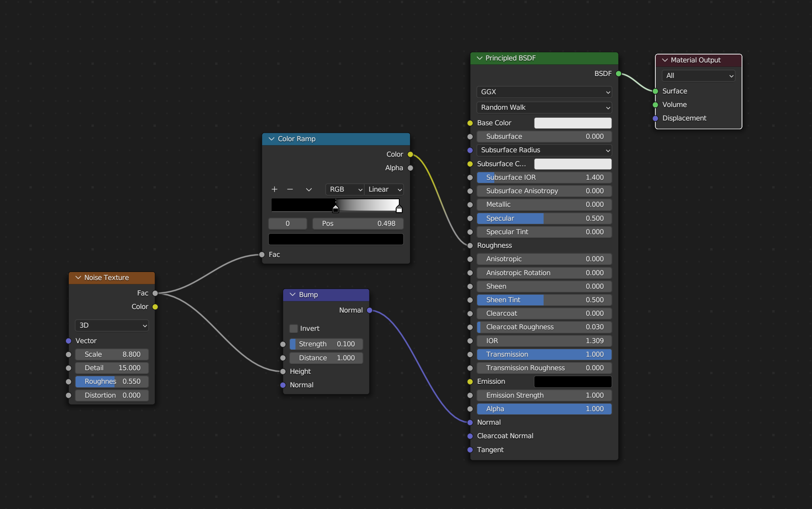The height and width of the screenshot is (509, 812).
Task: Open the Linear interpolation dropdown
Action: coord(384,190)
